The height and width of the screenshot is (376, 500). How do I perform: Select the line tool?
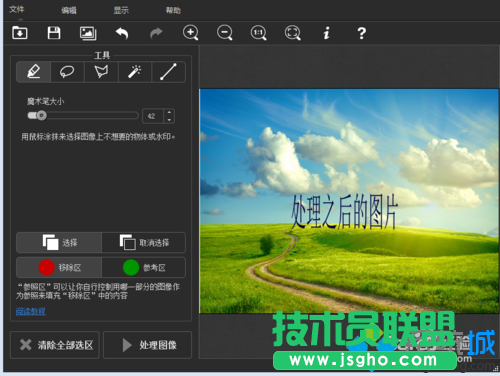[168, 72]
